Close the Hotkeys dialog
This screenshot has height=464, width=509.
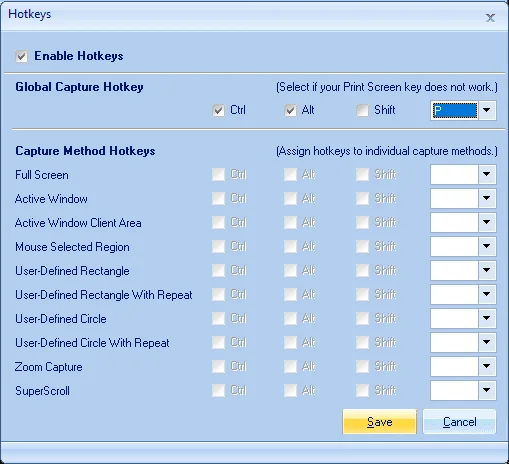click(490, 18)
